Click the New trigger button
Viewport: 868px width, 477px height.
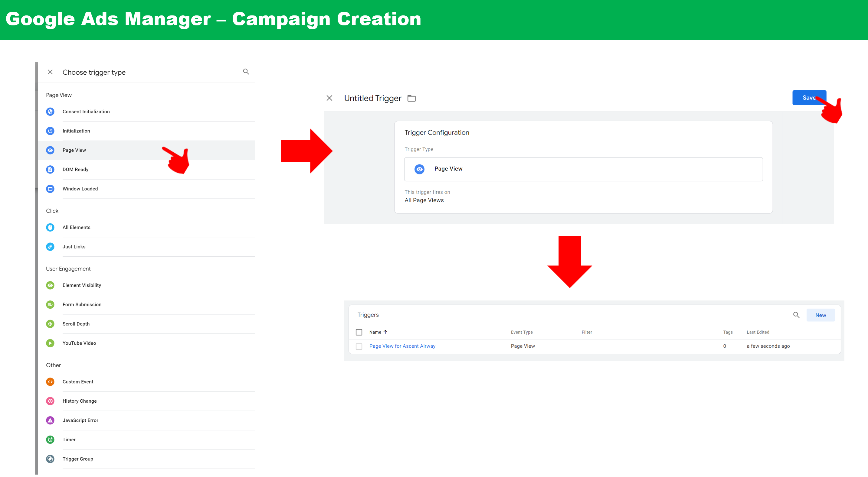coord(820,315)
